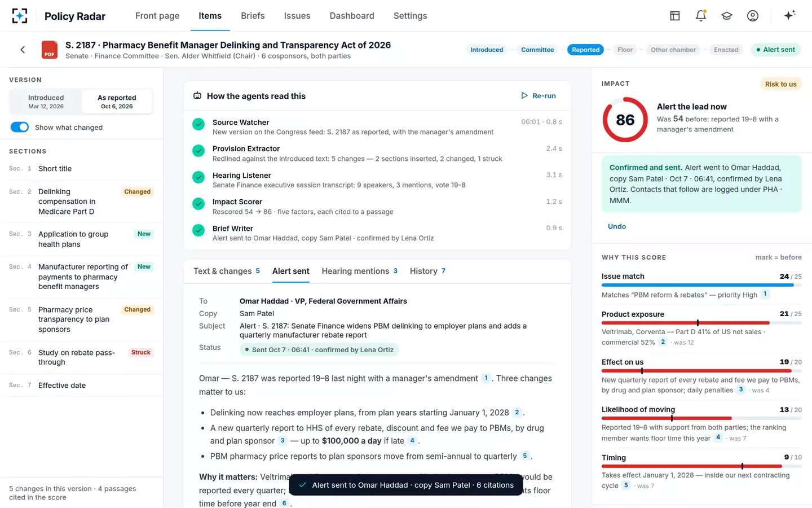Undo the sent alert

point(617,226)
